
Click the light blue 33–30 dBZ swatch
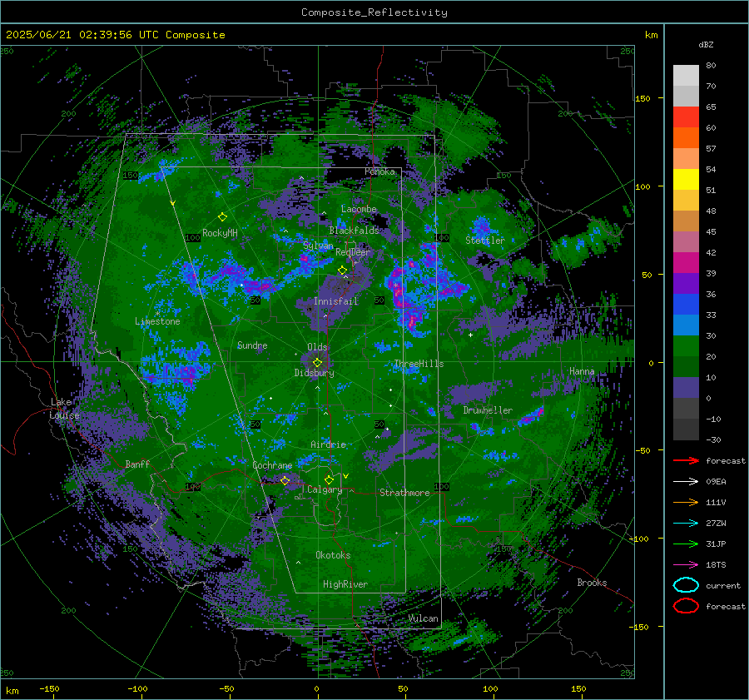point(686,325)
